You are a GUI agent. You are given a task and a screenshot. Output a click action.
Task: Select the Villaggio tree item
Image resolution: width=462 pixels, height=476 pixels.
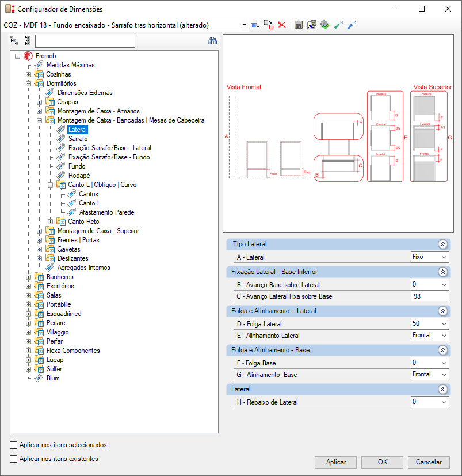tap(58, 332)
